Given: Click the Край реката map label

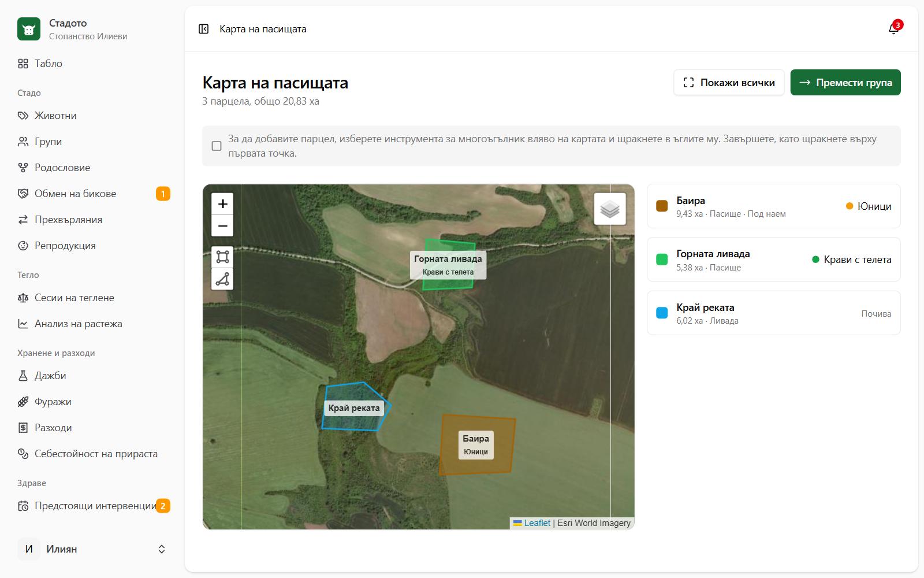Looking at the screenshot, I should pyautogui.click(x=354, y=408).
